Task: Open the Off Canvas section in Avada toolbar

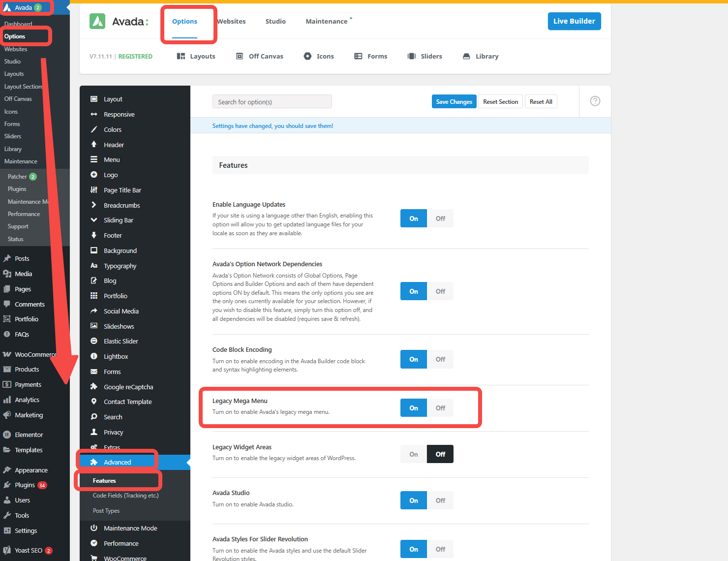Action: [x=259, y=56]
